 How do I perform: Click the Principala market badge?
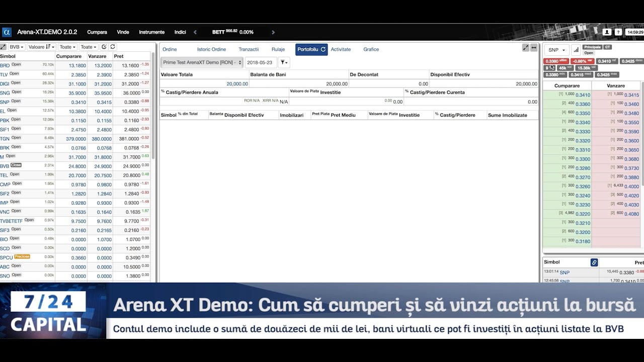click(x=592, y=47)
